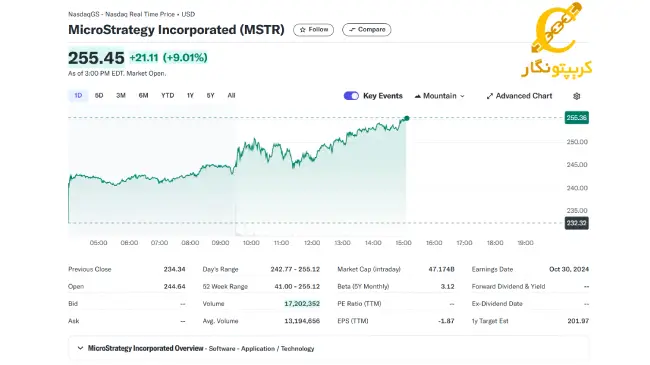Click the 250.00 price axis label
The height and width of the screenshot is (365, 650).
click(x=577, y=142)
